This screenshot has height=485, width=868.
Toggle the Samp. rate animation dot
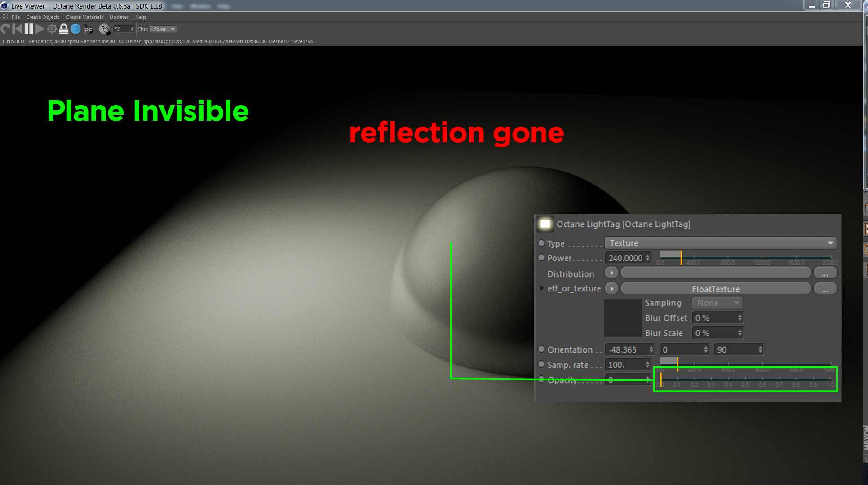[541, 365]
